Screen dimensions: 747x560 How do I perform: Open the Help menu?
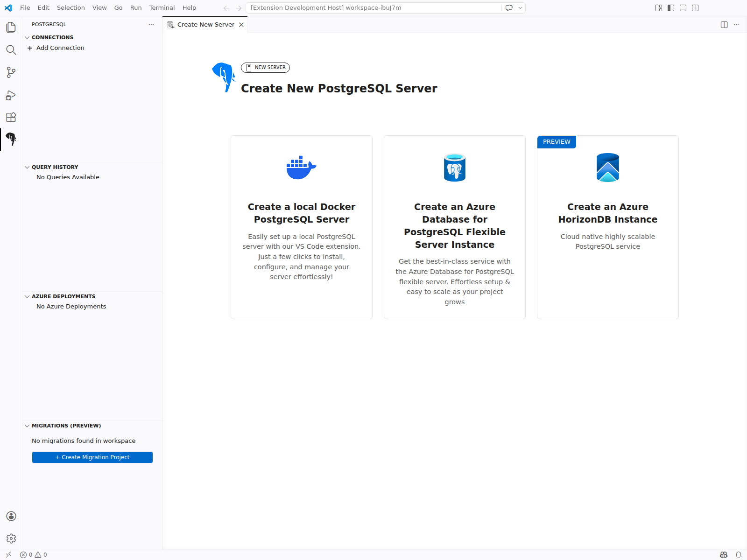pyautogui.click(x=189, y=8)
